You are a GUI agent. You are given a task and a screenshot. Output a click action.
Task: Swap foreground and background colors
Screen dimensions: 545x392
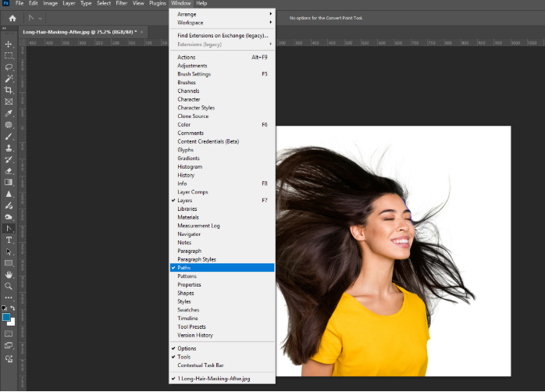pos(12,308)
